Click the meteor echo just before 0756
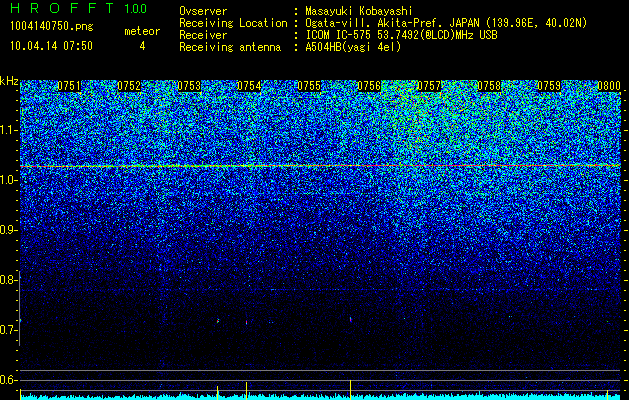The height and width of the screenshot is (400, 629). click(x=351, y=319)
